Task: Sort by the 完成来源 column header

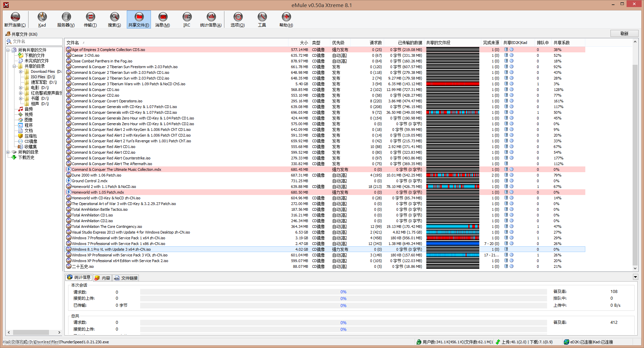Action: (x=491, y=43)
